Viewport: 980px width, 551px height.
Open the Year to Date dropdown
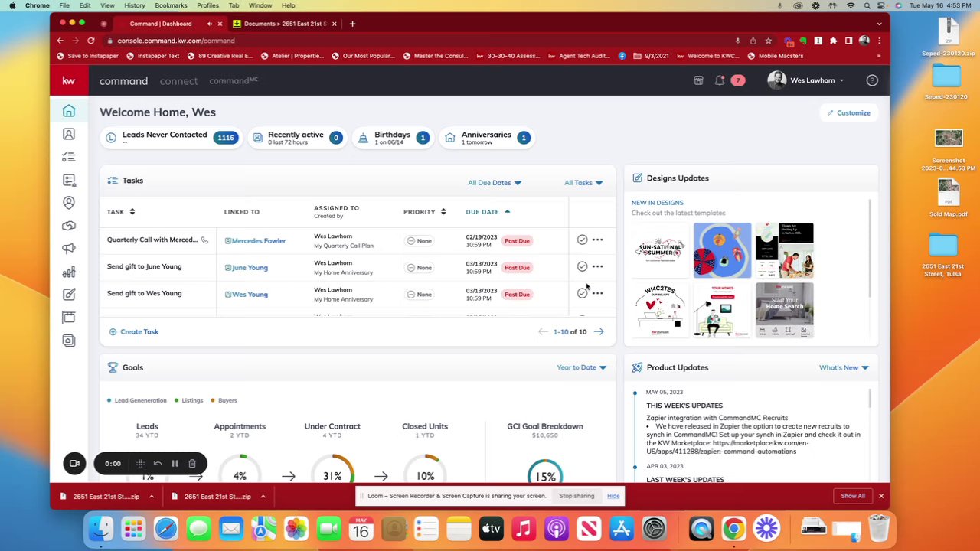[582, 367]
